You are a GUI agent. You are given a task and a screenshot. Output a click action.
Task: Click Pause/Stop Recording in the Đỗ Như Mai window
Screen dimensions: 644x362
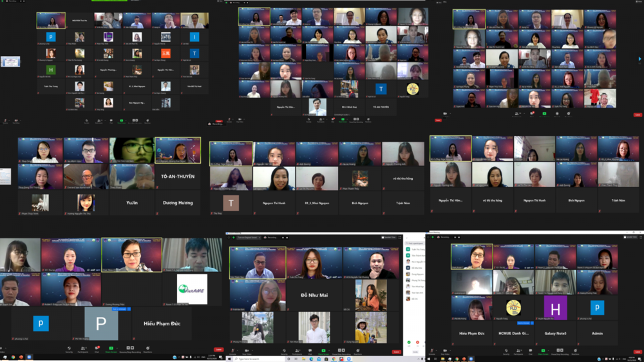point(343,352)
